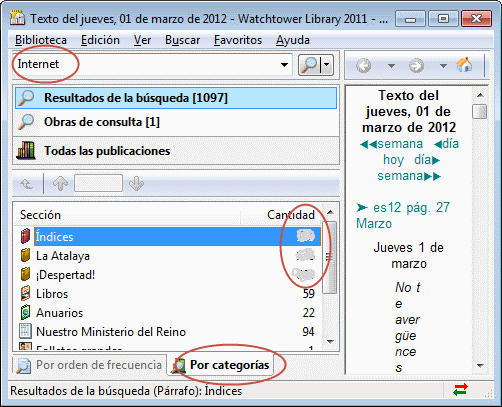The width and height of the screenshot is (502, 407).
Task: Go back with the navigation arrow
Action: (364, 65)
